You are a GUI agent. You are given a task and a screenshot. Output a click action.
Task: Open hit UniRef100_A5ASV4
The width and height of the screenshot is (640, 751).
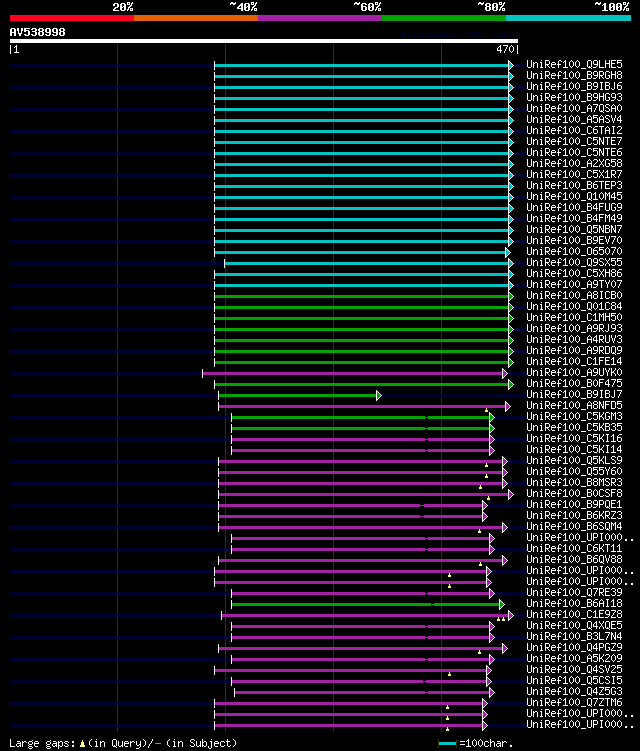574,119
